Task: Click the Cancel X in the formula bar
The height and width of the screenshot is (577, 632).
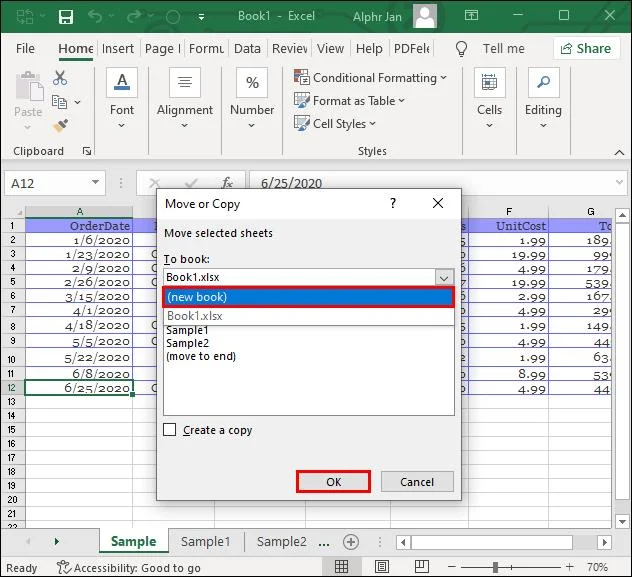Action: tap(154, 183)
